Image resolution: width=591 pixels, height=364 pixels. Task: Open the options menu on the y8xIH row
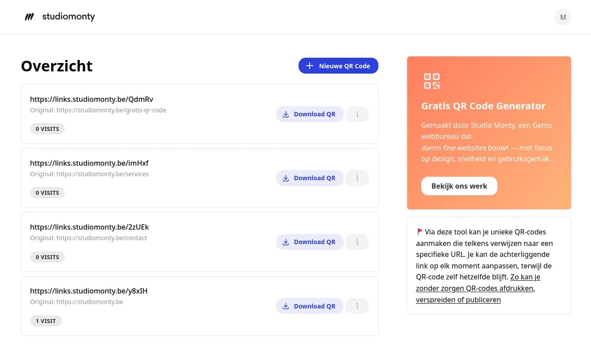click(357, 305)
